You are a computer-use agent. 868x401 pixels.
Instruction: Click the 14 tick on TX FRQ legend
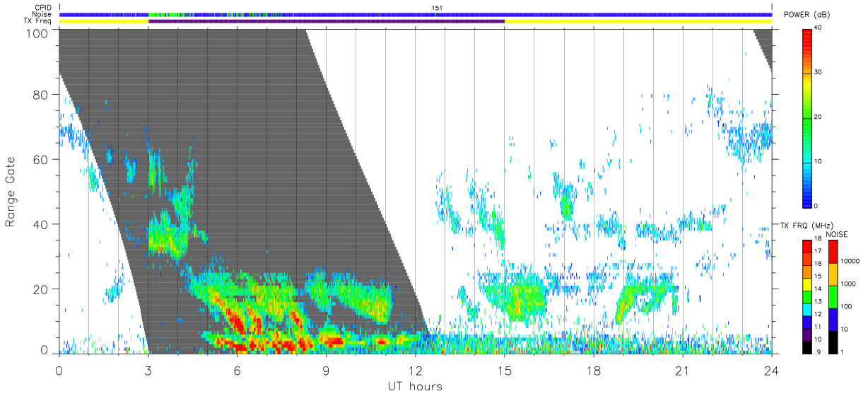click(819, 289)
